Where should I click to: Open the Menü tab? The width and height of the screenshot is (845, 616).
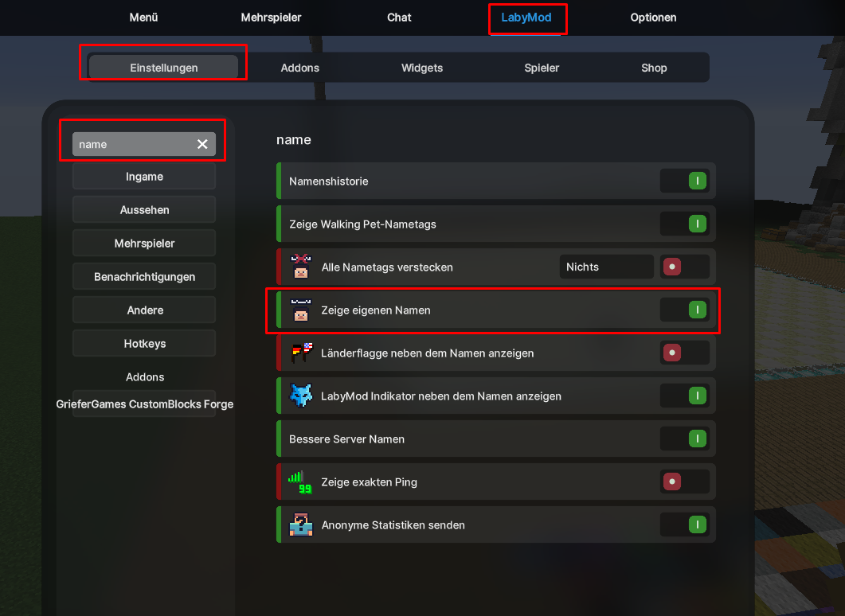143,18
